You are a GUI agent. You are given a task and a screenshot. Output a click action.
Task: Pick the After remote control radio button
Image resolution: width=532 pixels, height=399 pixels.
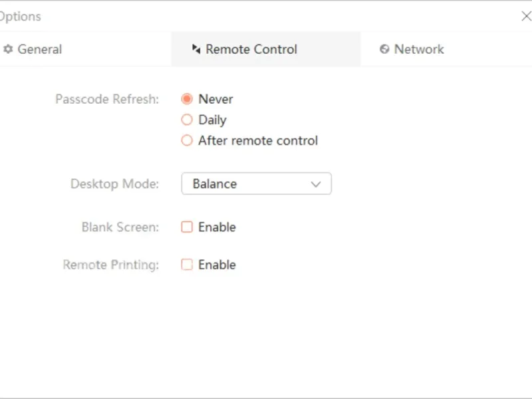point(187,141)
